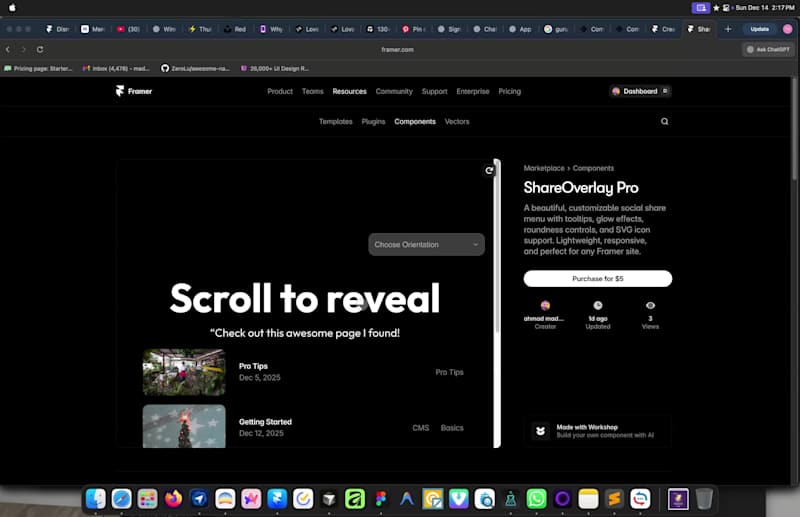Launch Firefox from the dock

click(x=173, y=499)
